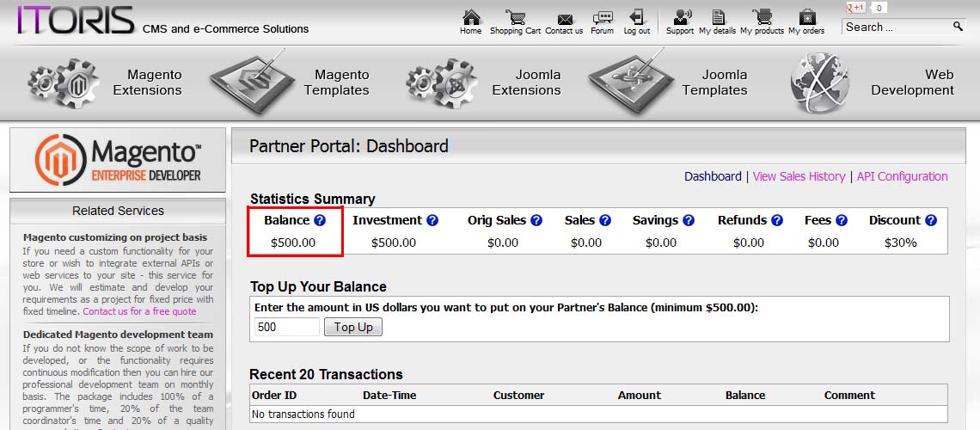980x430 pixels.
Task: Click the Log out door icon
Action: [x=636, y=17]
